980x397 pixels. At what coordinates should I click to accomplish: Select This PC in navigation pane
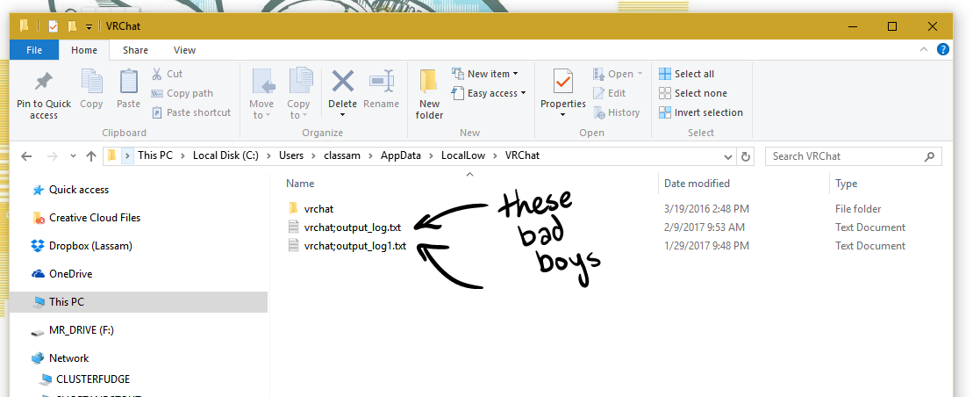[139, 302]
